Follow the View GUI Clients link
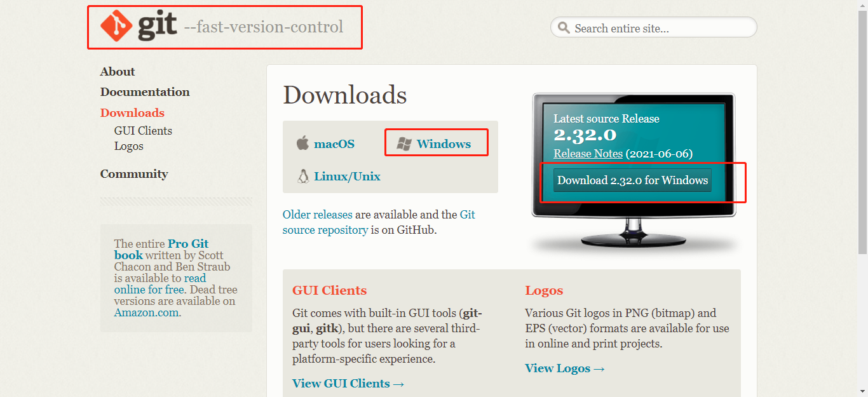Viewport: 868px width, 397px height. (348, 384)
